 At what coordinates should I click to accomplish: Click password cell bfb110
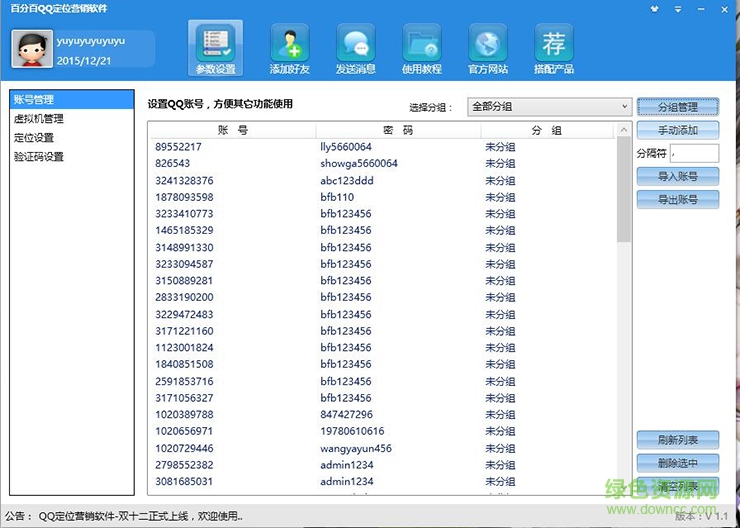[x=337, y=197]
